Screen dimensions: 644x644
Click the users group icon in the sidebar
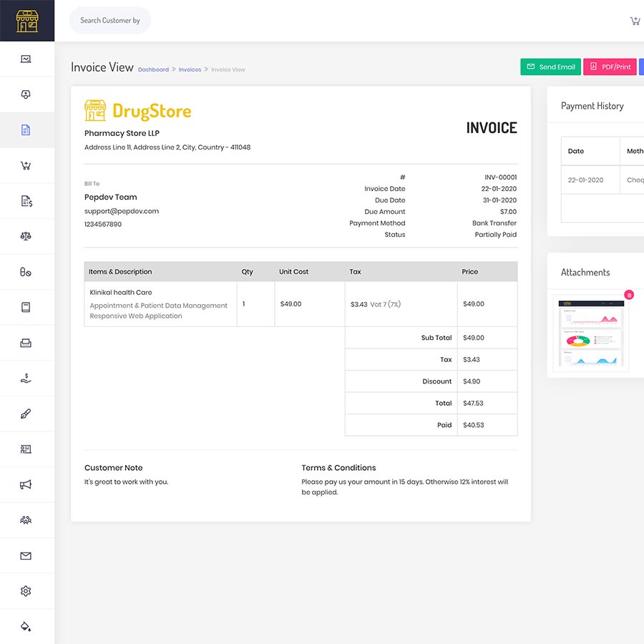point(26,520)
